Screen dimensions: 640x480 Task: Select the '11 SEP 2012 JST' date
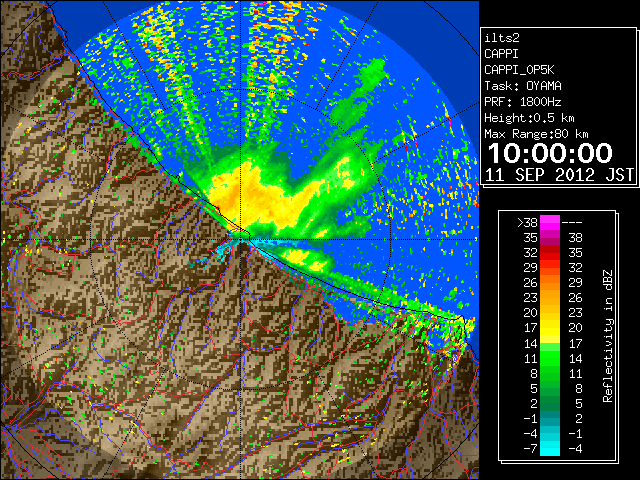pyautogui.click(x=559, y=175)
